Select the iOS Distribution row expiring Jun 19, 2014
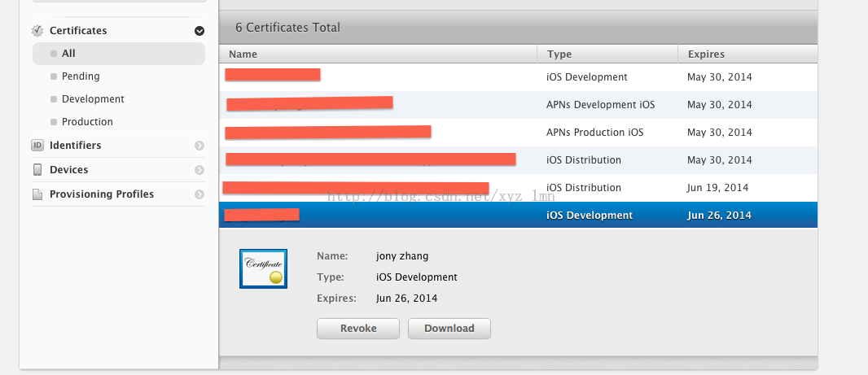The height and width of the screenshot is (375, 868). (x=518, y=188)
